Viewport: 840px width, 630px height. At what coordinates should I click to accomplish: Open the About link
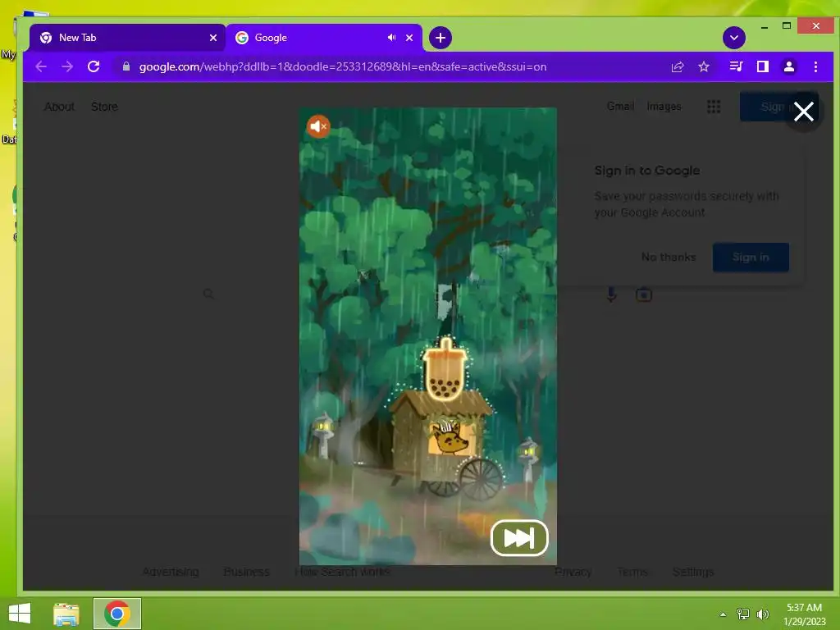(59, 107)
